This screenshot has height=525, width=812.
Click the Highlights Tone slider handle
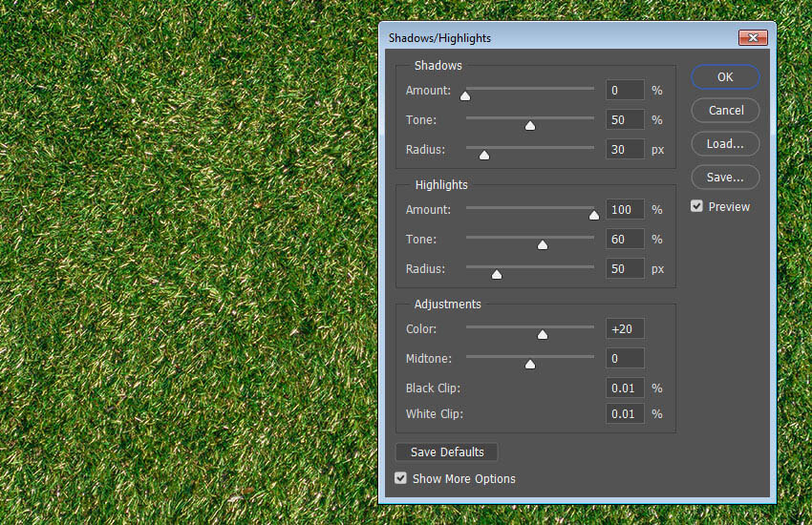tap(543, 243)
